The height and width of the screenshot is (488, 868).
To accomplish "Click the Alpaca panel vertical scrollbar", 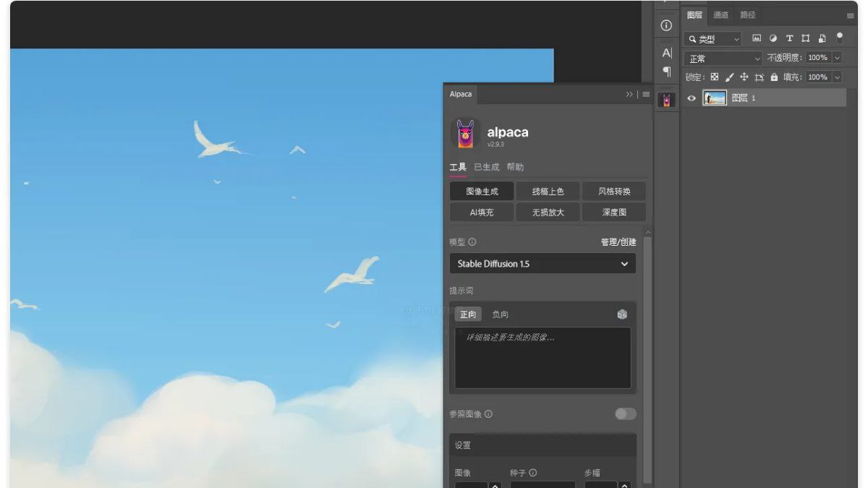I will (x=647, y=360).
